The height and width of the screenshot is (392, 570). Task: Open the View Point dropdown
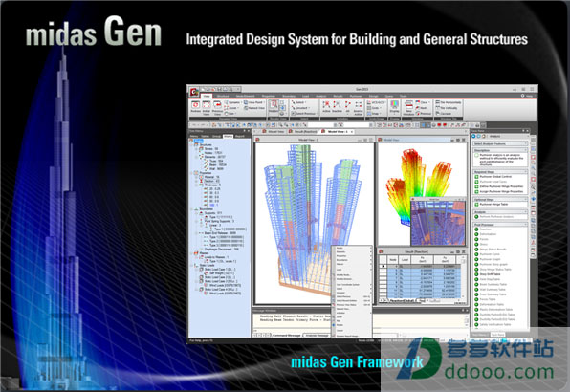(x=254, y=102)
